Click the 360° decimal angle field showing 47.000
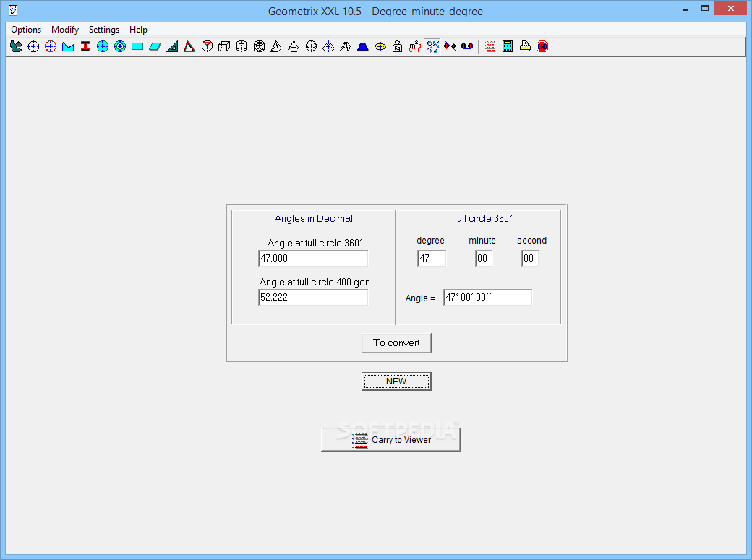 pyautogui.click(x=313, y=259)
